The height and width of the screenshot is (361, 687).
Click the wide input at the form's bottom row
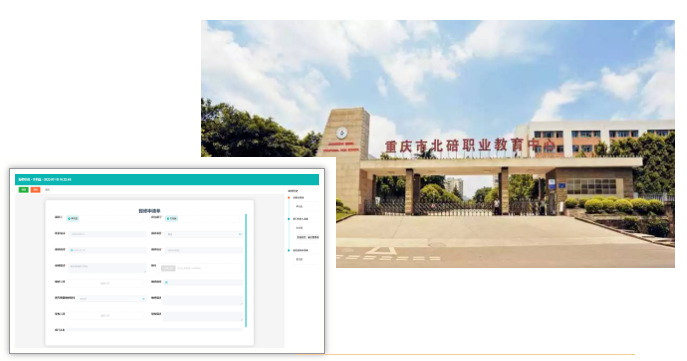(x=155, y=329)
